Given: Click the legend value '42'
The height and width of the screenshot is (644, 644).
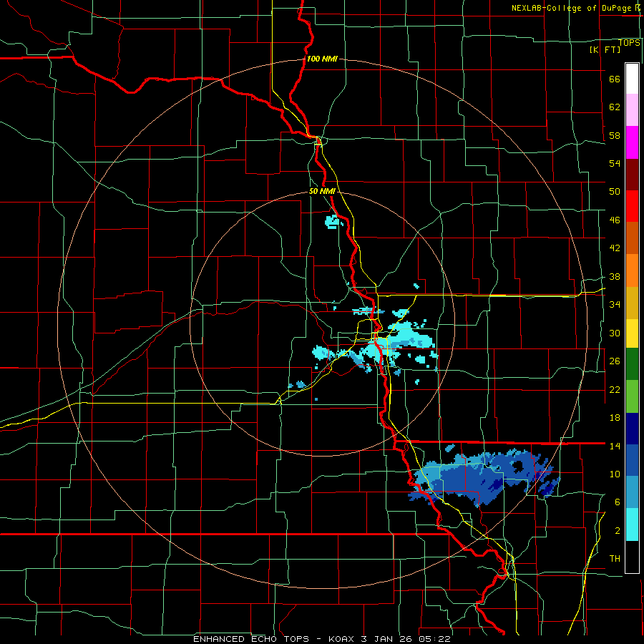Looking at the screenshot, I should click(x=615, y=248).
